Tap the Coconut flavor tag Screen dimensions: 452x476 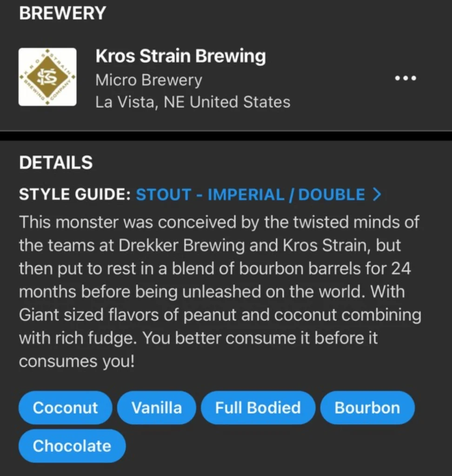(x=65, y=408)
